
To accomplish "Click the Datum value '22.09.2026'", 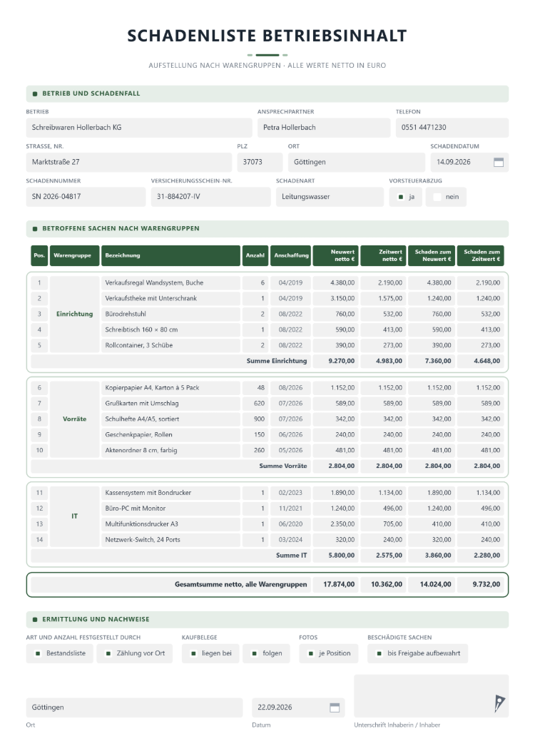I will (275, 708).
